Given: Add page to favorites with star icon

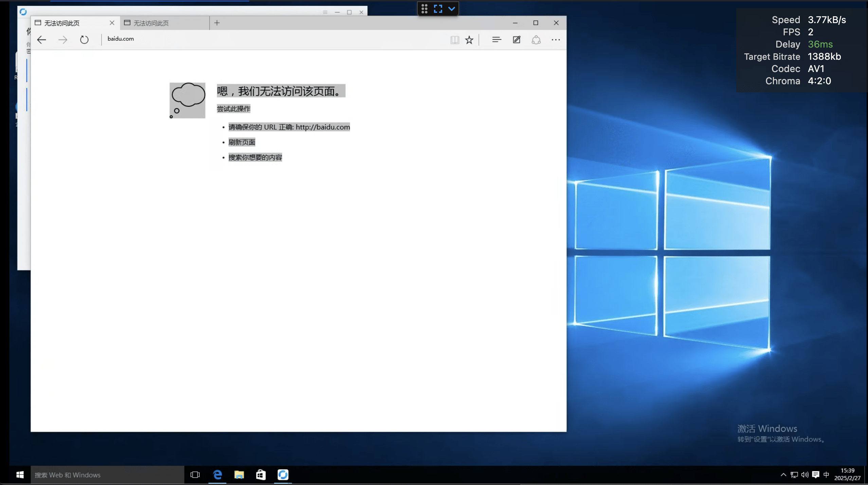Looking at the screenshot, I should [x=469, y=40].
